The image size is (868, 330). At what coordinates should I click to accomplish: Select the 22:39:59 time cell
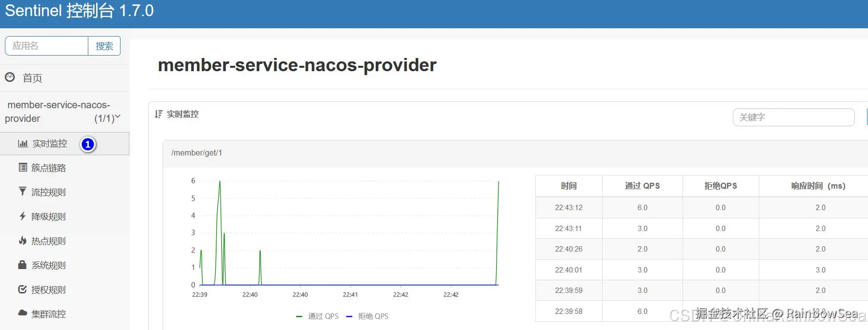(x=569, y=291)
